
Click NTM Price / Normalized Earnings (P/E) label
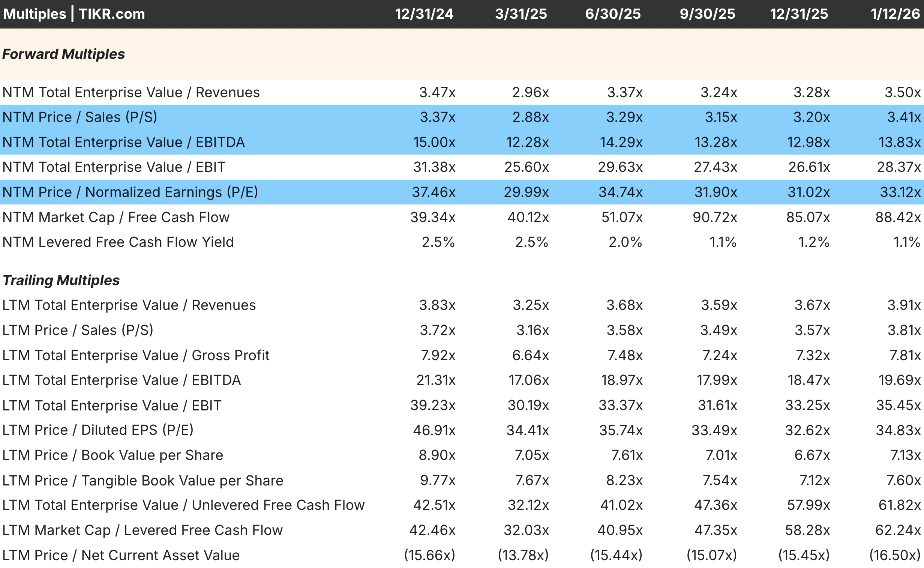coord(130,192)
